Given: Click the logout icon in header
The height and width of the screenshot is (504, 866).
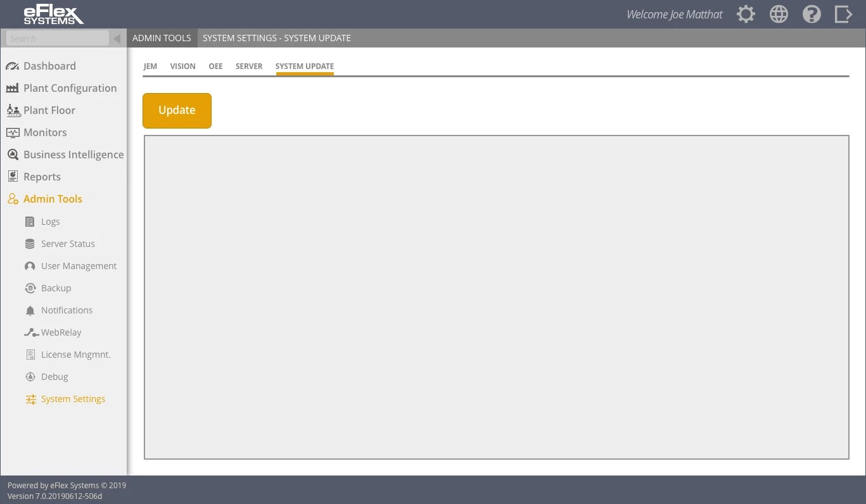Looking at the screenshot, I should tap(843, 15).
